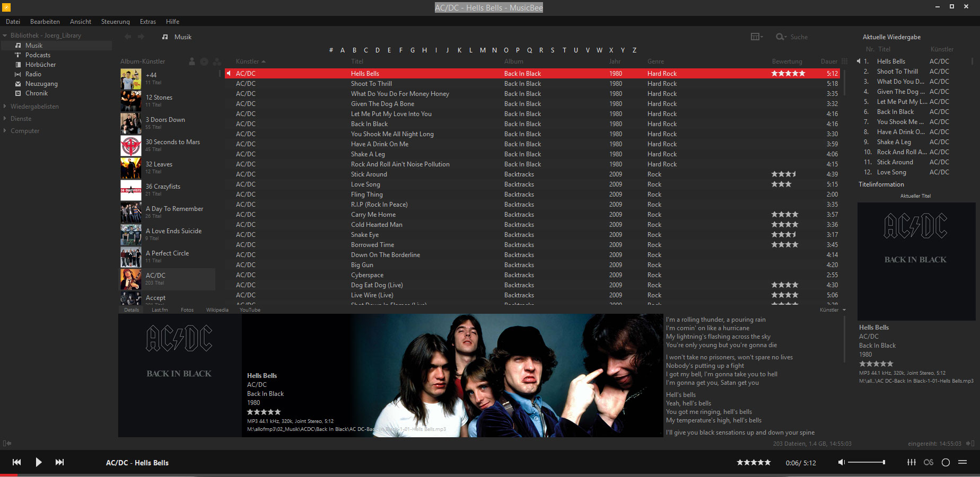The image size is (980, 477).
Task: Open the Steuerung menu
Action: 116,22
